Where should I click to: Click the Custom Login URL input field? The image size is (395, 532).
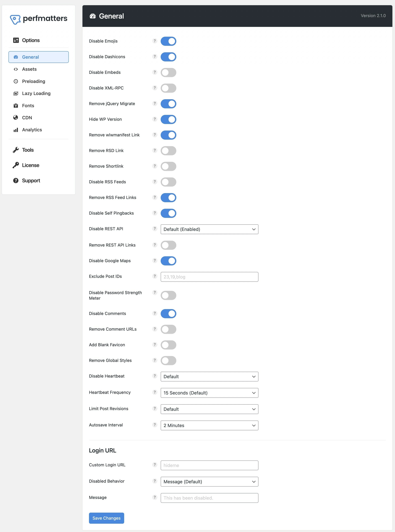(209, 465)
